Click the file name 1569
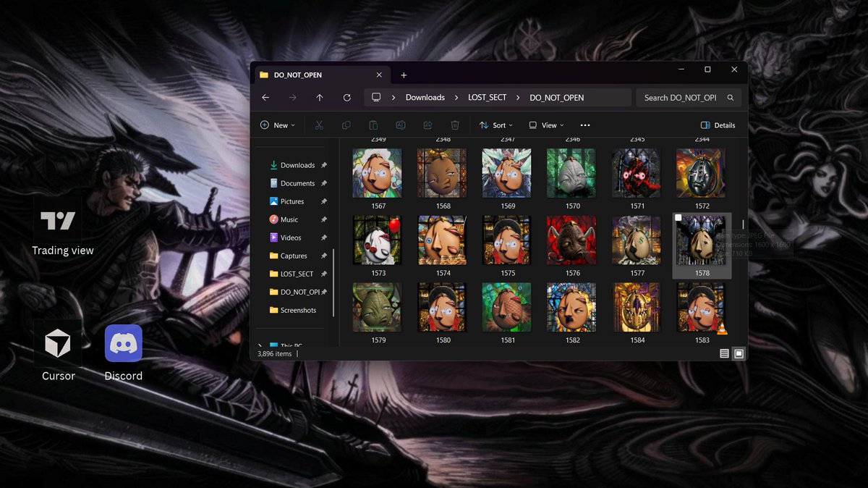868x488 pixels. click(508, 206)
